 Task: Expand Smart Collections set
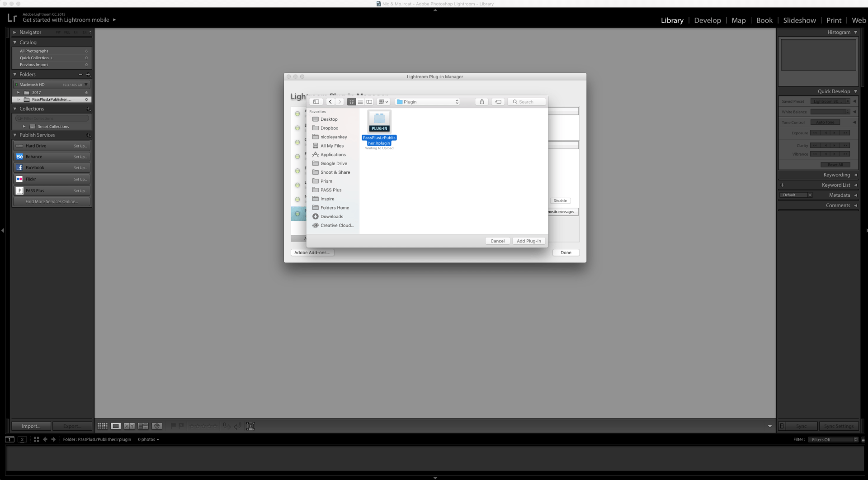(x=24, y=127)
